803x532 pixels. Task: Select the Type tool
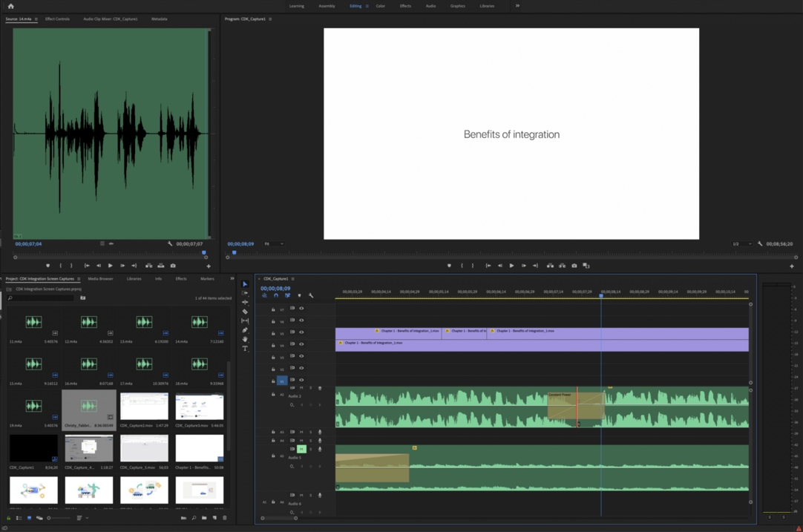pyautogui.click(x=245, y=349)
